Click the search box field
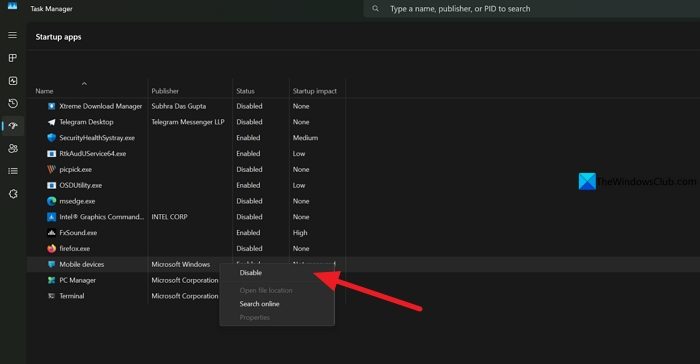 (531, 8)
